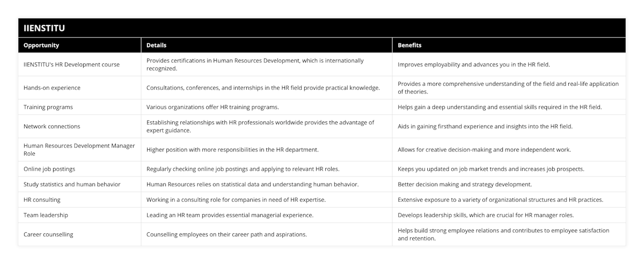
Task: Click the Online job postings cell
Action: [79, 169]
